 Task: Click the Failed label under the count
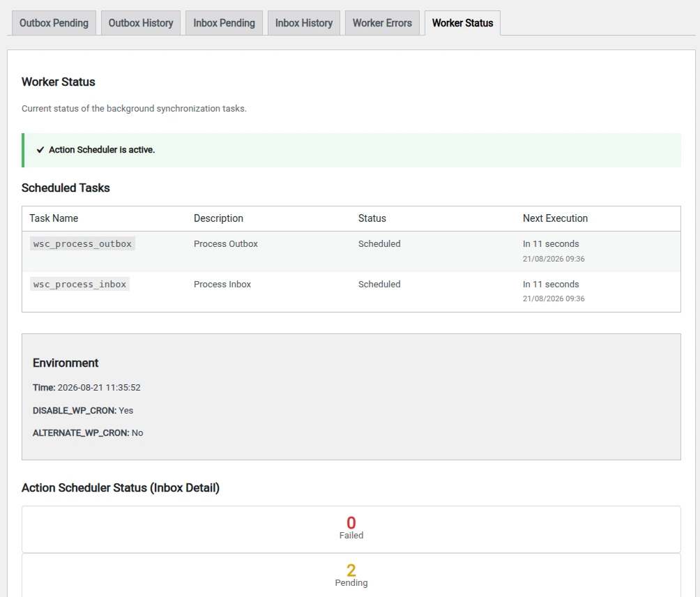point(351,536)
